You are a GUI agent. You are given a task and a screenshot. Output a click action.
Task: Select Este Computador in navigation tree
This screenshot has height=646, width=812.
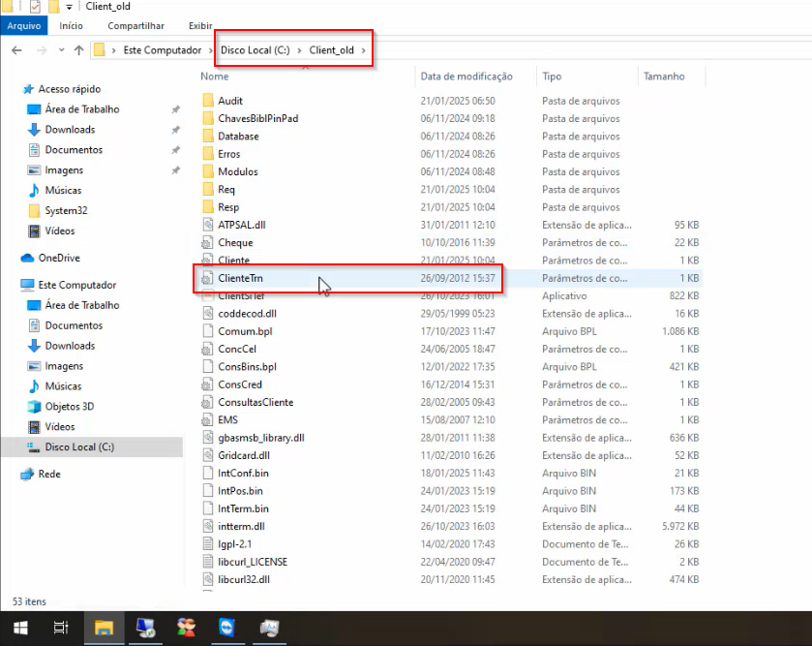(x=77, y=285)
